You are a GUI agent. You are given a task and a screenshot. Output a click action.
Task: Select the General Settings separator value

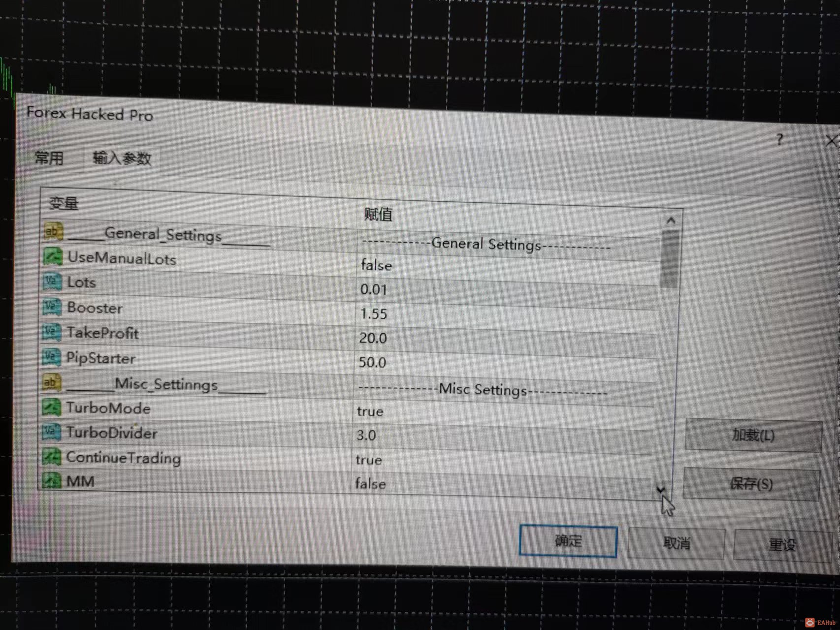coord(486,245)
